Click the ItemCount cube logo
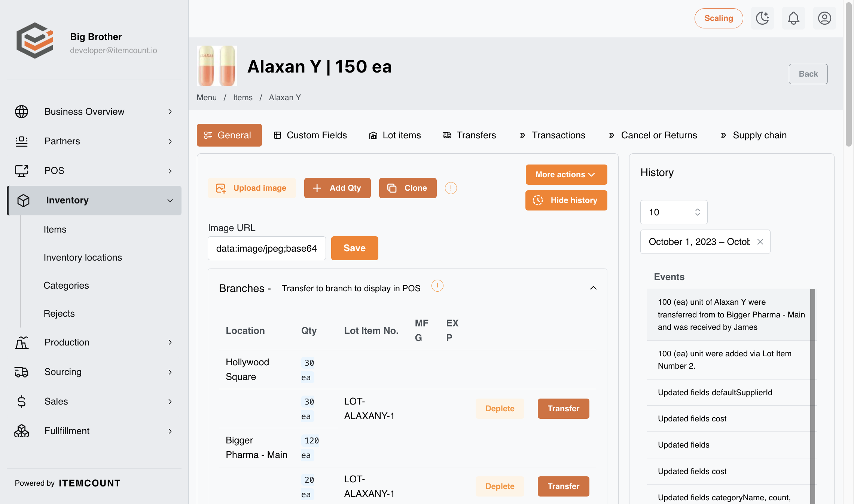This screenshot has height=504, width=854. pyautogui.click(x=35, y=40)
